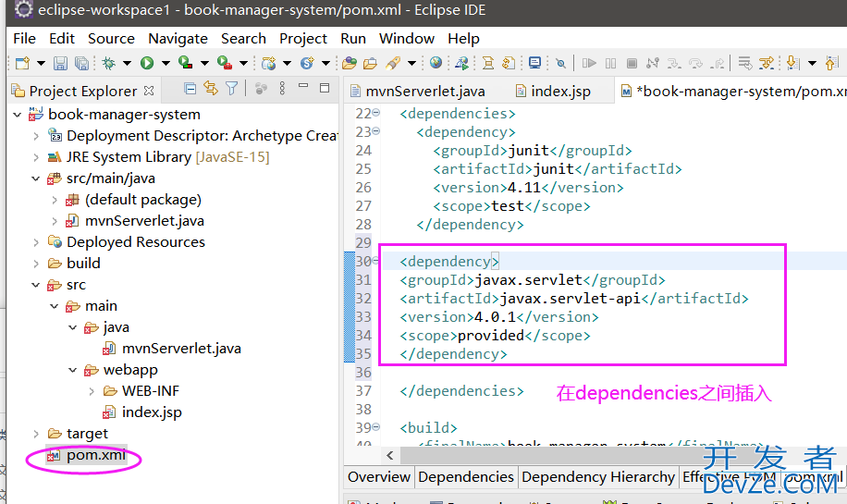Click line 33 version text in editor
847x504 pixels.
pyautogui.click(x=499, y=317)
